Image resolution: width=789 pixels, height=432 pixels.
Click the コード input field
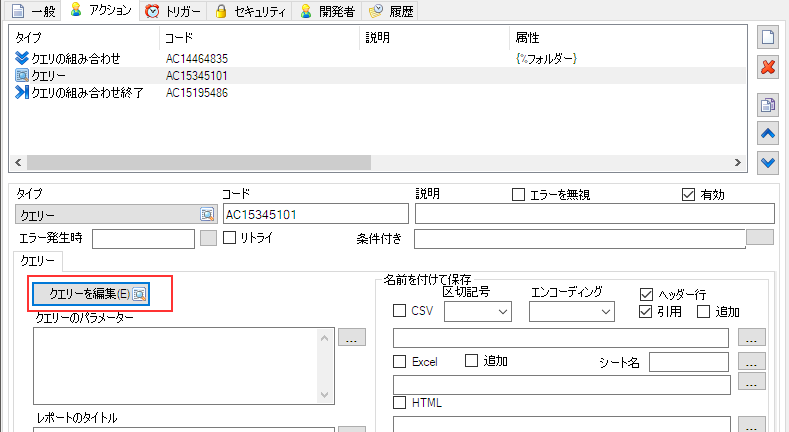coord(315,214)
